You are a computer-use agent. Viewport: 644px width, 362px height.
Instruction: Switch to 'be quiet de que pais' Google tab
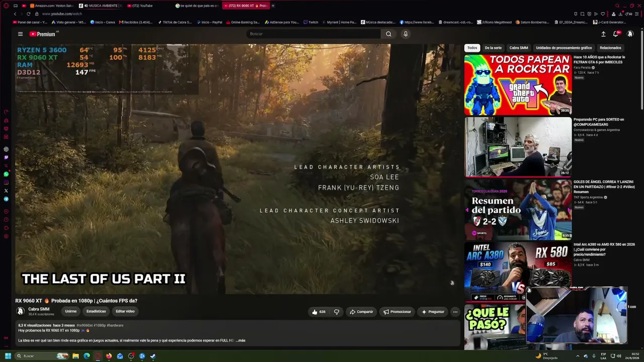(x=198, y=6)
